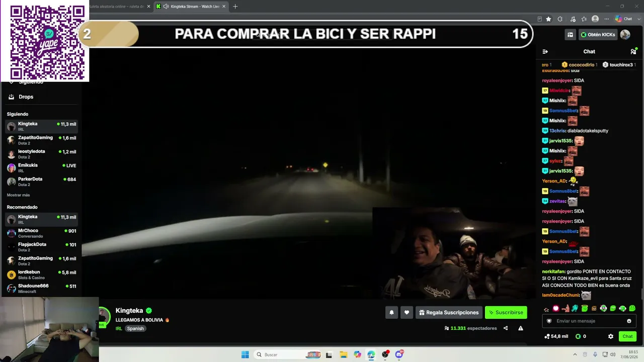Open the Windows Start menu
Viewport: 644px width, 362px height.
pos(245,354)
